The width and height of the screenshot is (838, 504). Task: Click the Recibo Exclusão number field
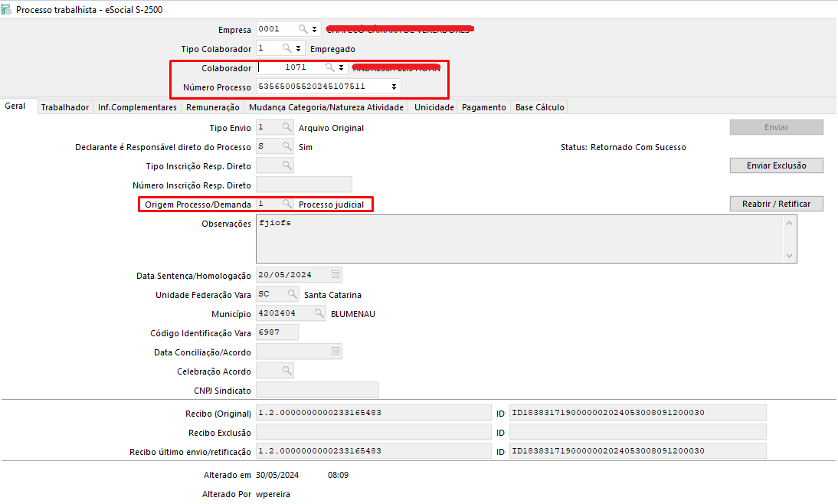coord(374,432)
